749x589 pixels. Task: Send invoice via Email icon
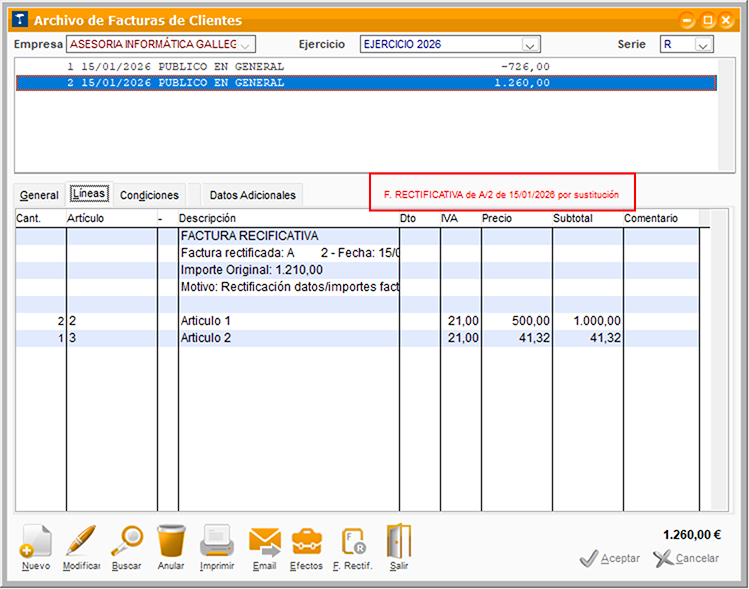click(265, 547)
